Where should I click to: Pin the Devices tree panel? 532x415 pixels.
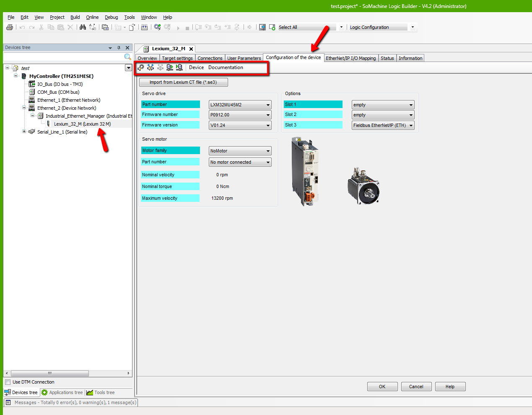coord(119,48)
